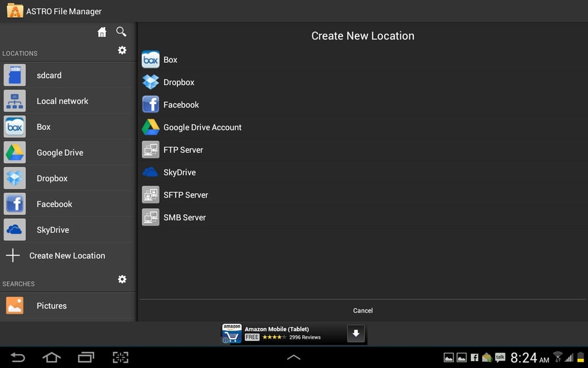Open Box icon in Locations sidebar

point(14,126)
